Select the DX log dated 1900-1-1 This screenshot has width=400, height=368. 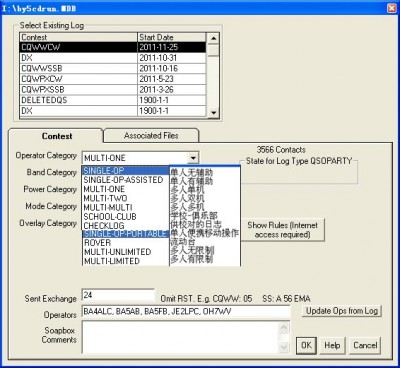pyautogui.click(x=113, y=111)
